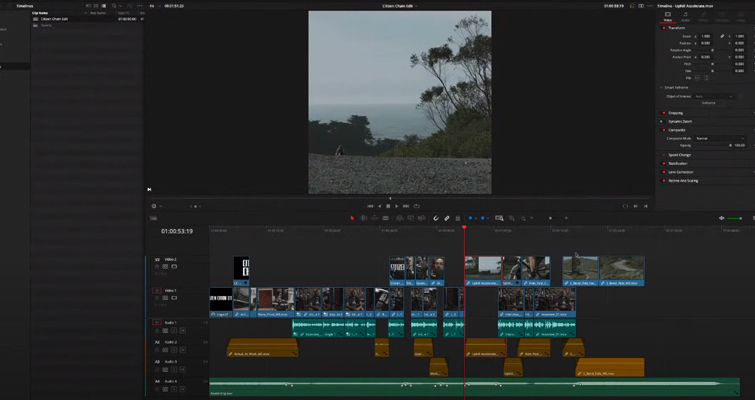Lock the Video 1 track
Screen dimensions: 755x400
(156, 298)
